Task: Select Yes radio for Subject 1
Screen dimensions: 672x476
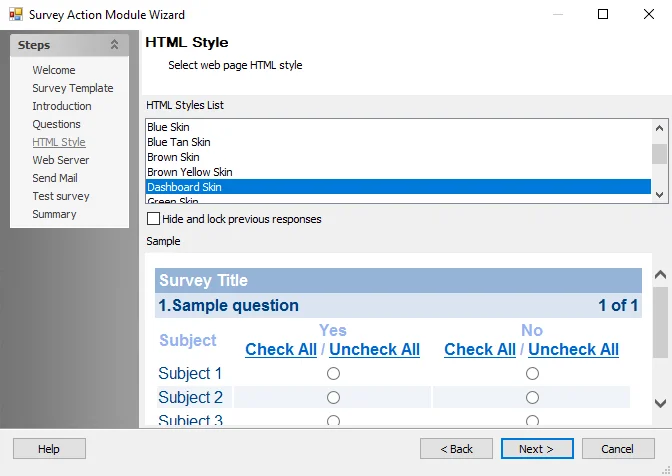Action: pyautogui.click(x=333, y=374)
